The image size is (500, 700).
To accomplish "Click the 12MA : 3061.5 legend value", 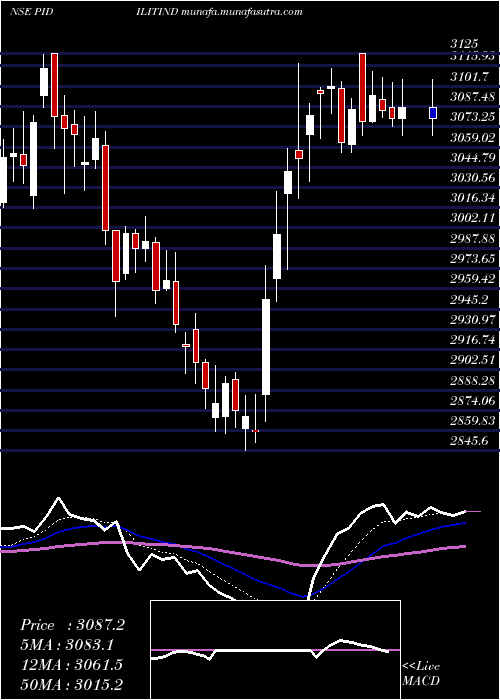I will pyautogui.click(x=71, y=665).
